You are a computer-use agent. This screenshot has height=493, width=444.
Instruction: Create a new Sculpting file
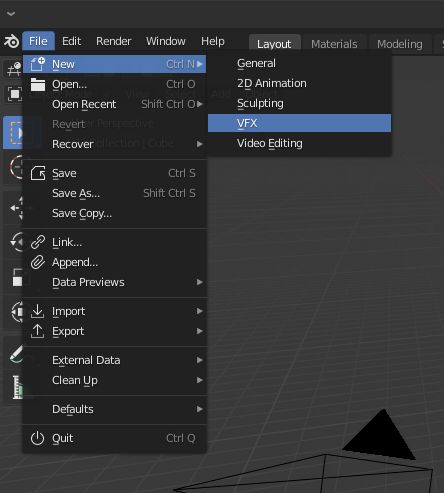tap(299, 103)
